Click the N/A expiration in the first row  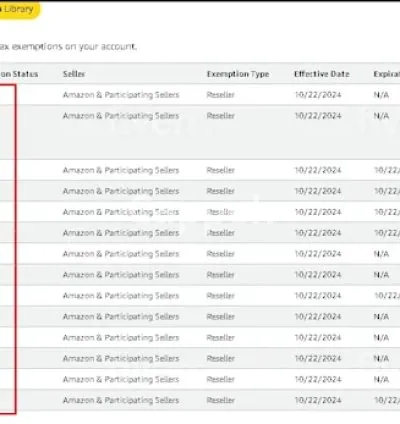click(381, 95)
